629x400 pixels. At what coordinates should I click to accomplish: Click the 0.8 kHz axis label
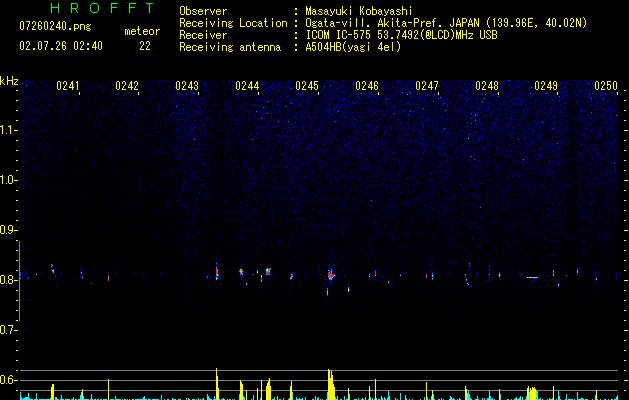(8, 280)
